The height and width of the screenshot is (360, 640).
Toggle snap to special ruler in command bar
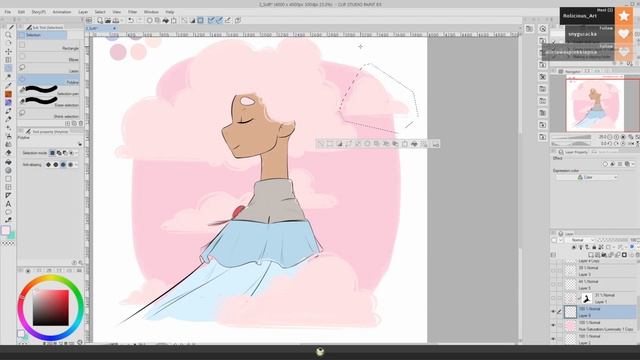point(219,20)
